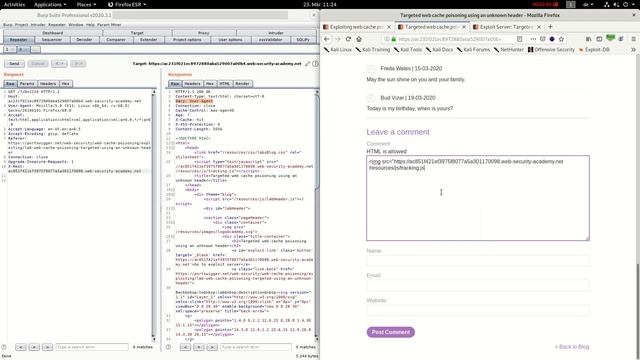Image resolution: width=640 pixels, height=360 pixels.
Task: Open Exploit-DB bookmark
Action: (x=594, y=49)
